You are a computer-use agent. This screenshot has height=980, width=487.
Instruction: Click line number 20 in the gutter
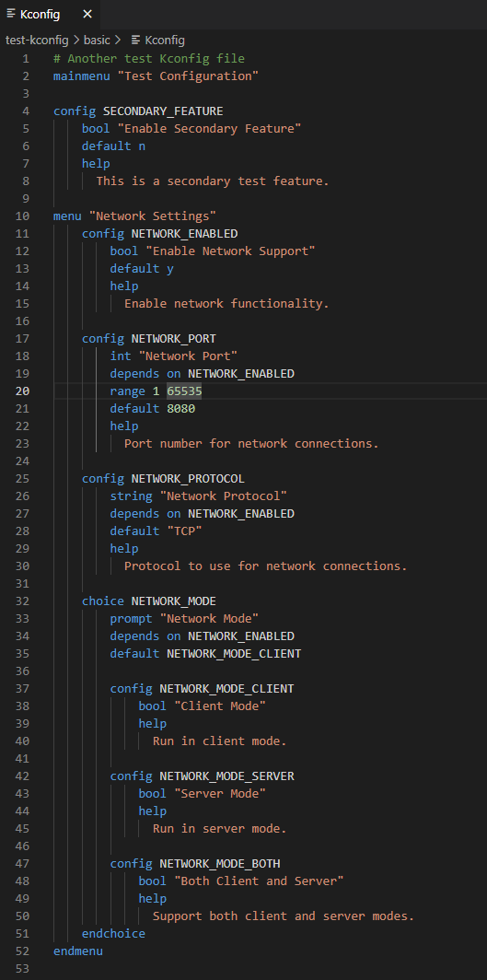[x=22, y=391]
